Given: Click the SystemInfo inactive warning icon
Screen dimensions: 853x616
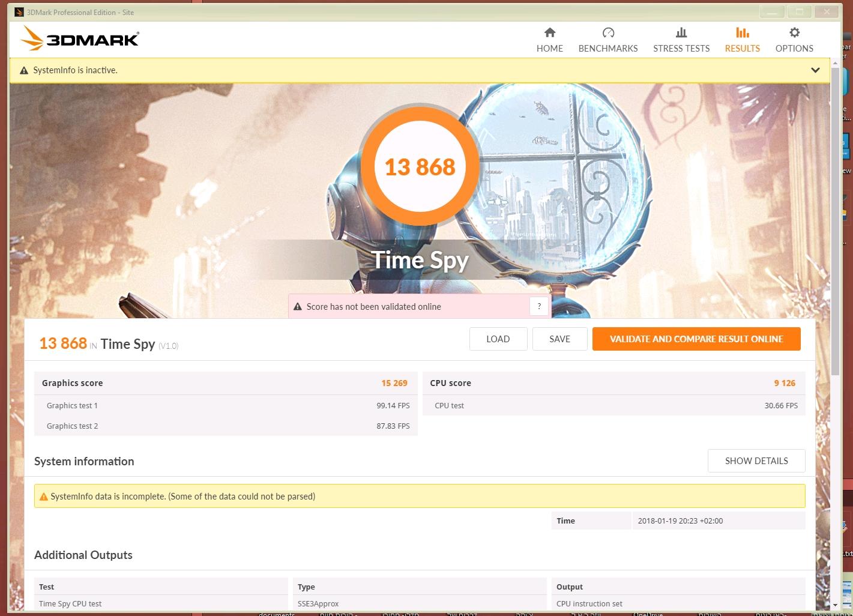Looking at the screenshot, I should point(24,71).
